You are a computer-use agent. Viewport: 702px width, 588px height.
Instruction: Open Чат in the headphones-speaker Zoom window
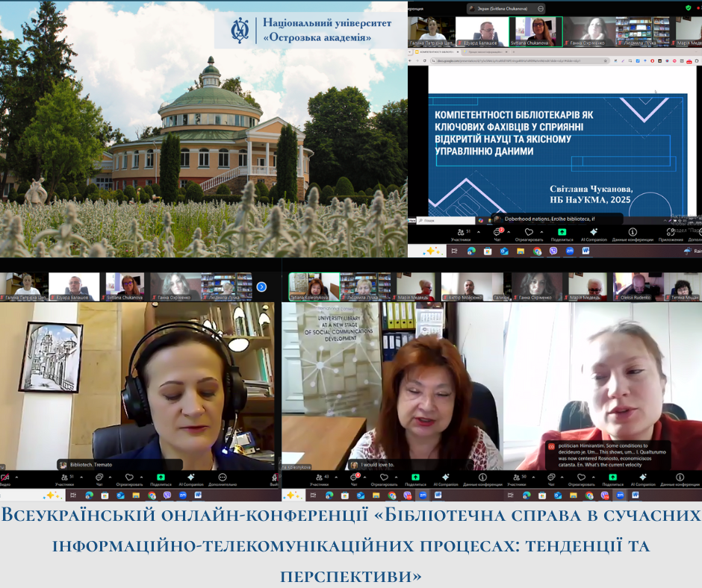(x=99, y=479)
